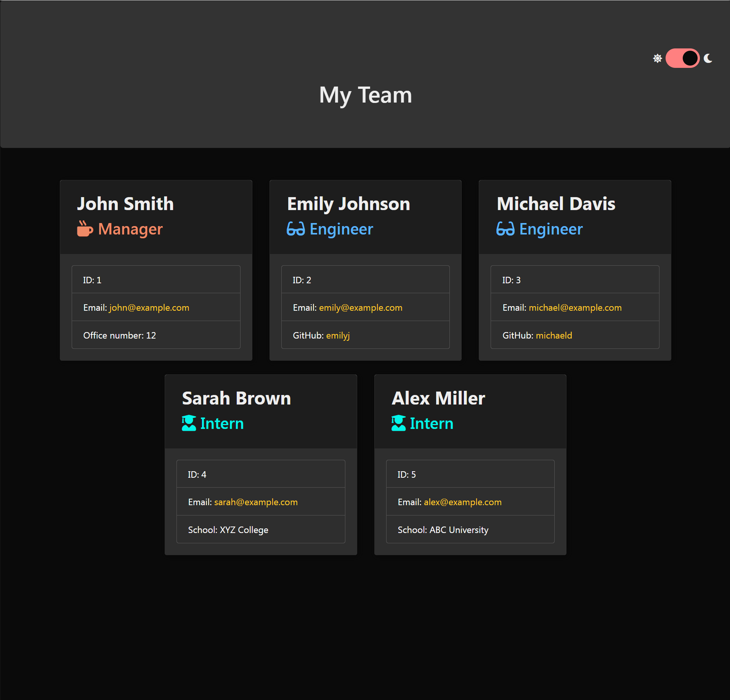Screen dimensions: 730x700
Task: Open emily@example.com email link
Action: tap(361, 308)
